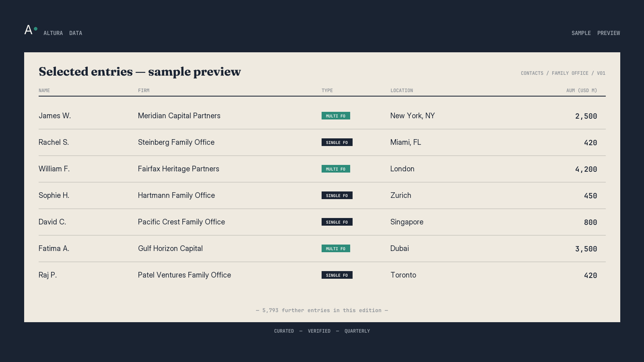Click the London location
The width and height of the screenshot is (644, 362).
tap(402, 169)
